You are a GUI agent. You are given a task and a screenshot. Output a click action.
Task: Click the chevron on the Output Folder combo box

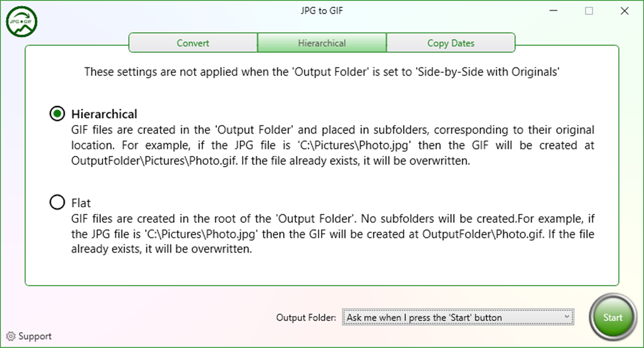coord(568,317)
